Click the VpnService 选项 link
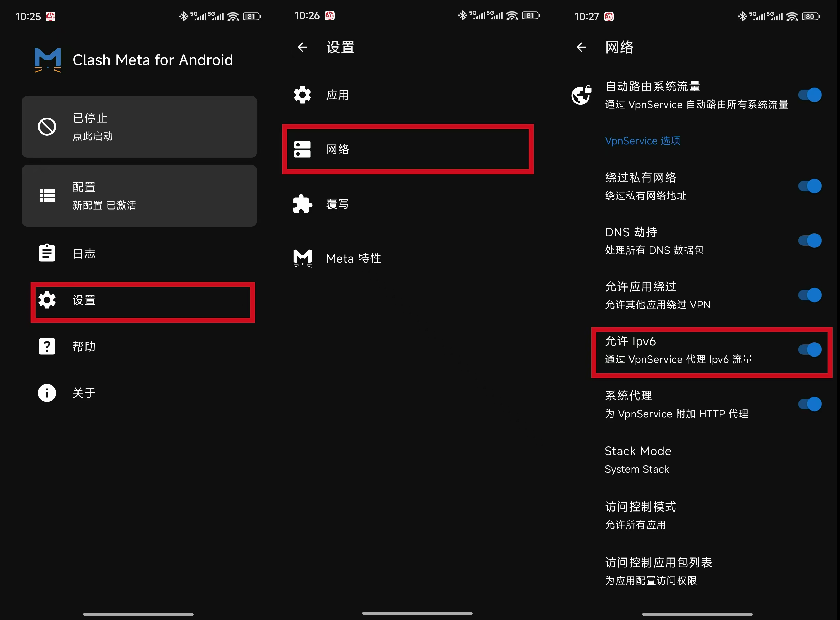The height and width of the screenshot is (620, 840). 642,141
